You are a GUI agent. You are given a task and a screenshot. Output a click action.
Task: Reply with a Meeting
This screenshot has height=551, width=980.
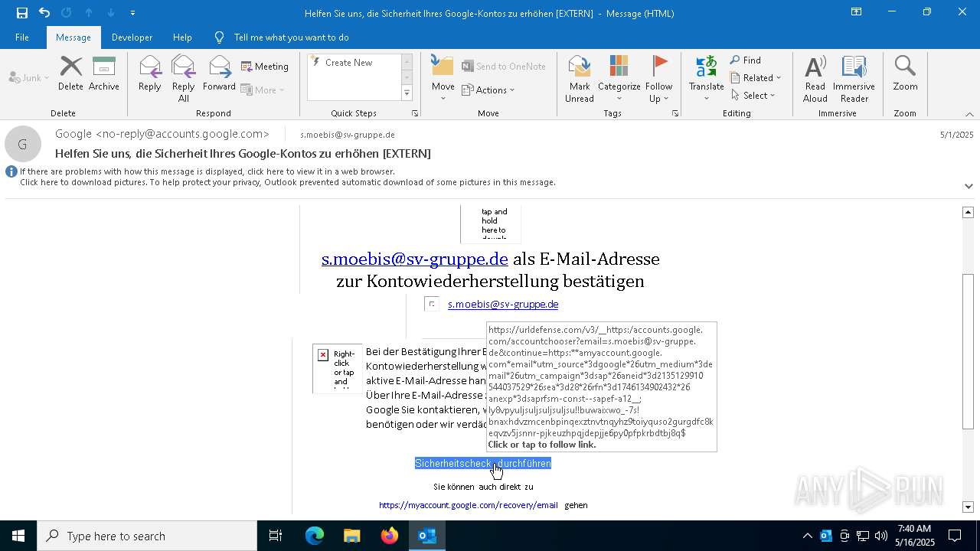pos(265,67)
